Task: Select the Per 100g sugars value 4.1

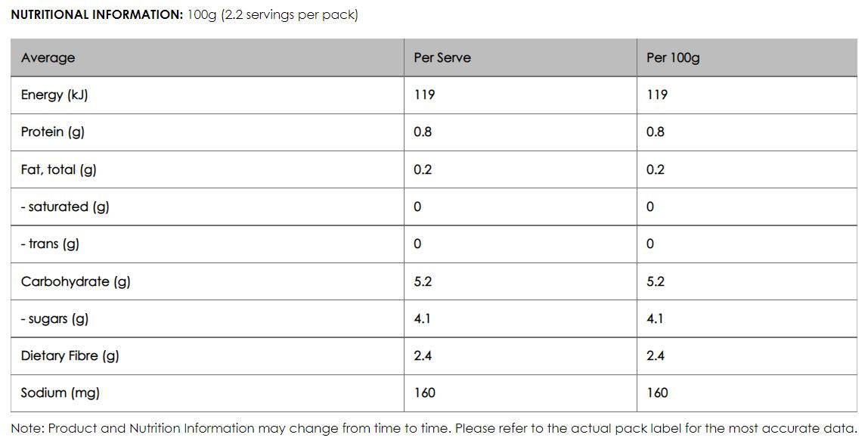Action: click(655, 318)
